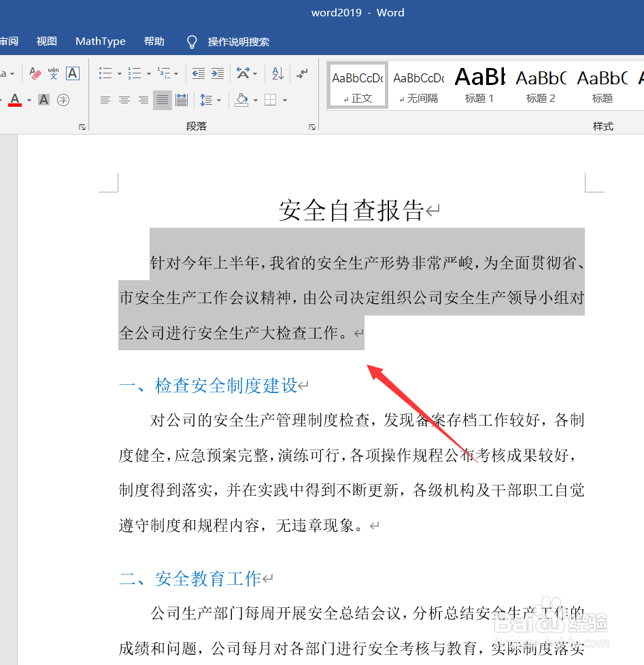Apply Character Shading to selection
Image resolution: width=644 pixels, height=665 pixels.
42,100
